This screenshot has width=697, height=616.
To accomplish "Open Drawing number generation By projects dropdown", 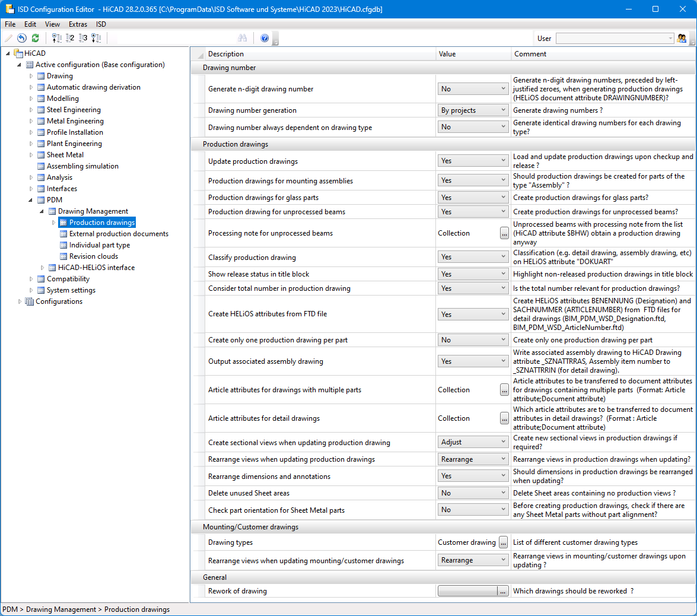I will [x=473, y=110].
